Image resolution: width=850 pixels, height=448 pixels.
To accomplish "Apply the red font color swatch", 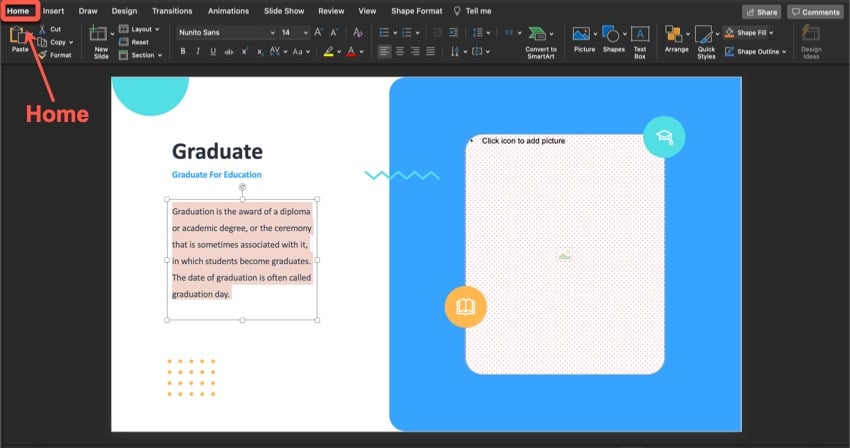I will pyautogui.click(x=349, y=51).
